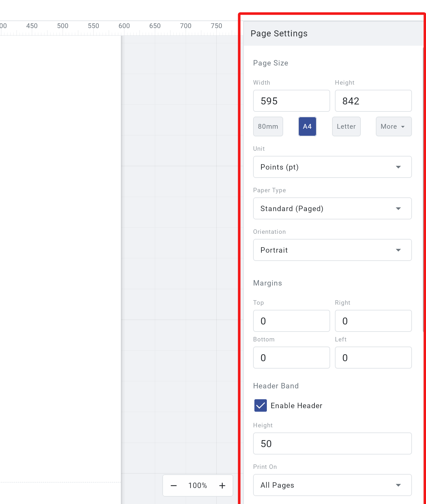Open the Paper Type dropdown

pyautogui.click(x=332, y=208)
